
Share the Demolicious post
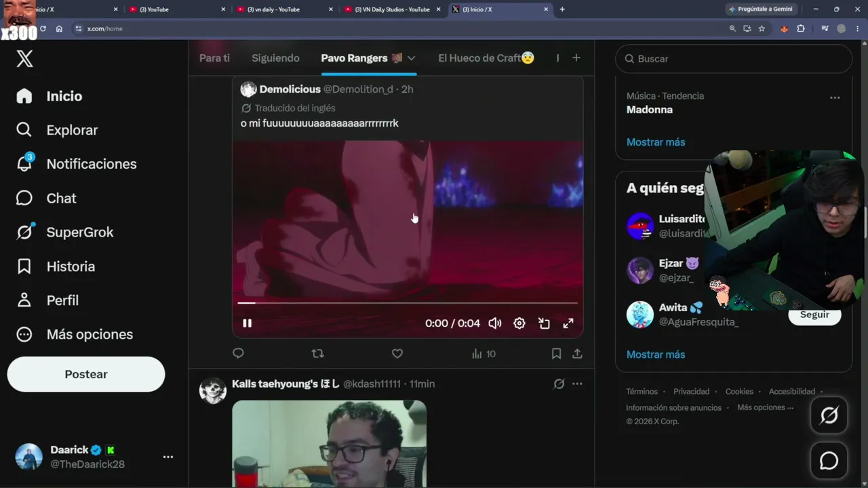tap(577, 353)
